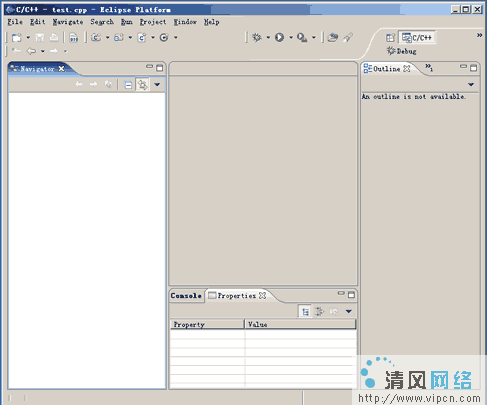Viewport: 487px width, 405px height.
Task: Close the Properties tab
Action: [263, 296]
